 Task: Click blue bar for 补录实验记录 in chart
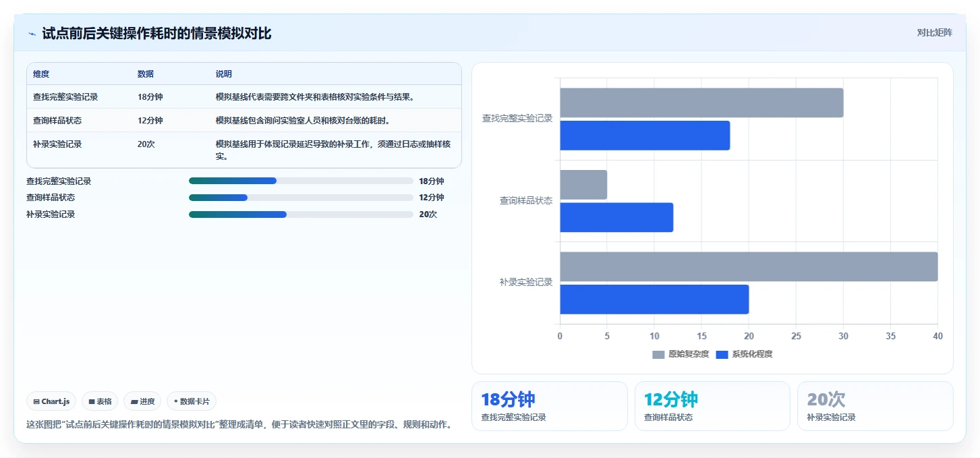tap(654, 299)
